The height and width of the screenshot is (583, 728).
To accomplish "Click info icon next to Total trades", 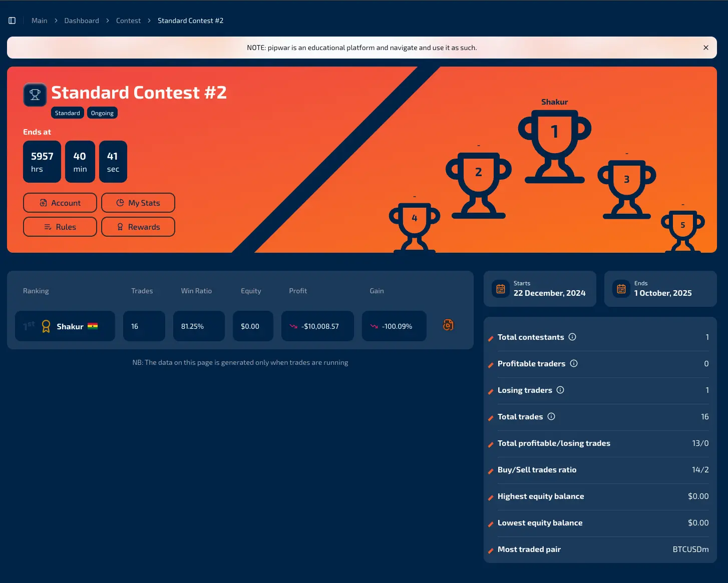I will point(551,416).
